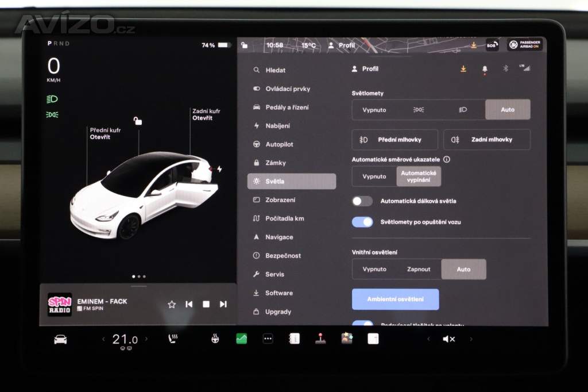This screenshot has height=392, width=588.
Task: Tap the Passenger Airbag ON indicator
Action: 524,45
